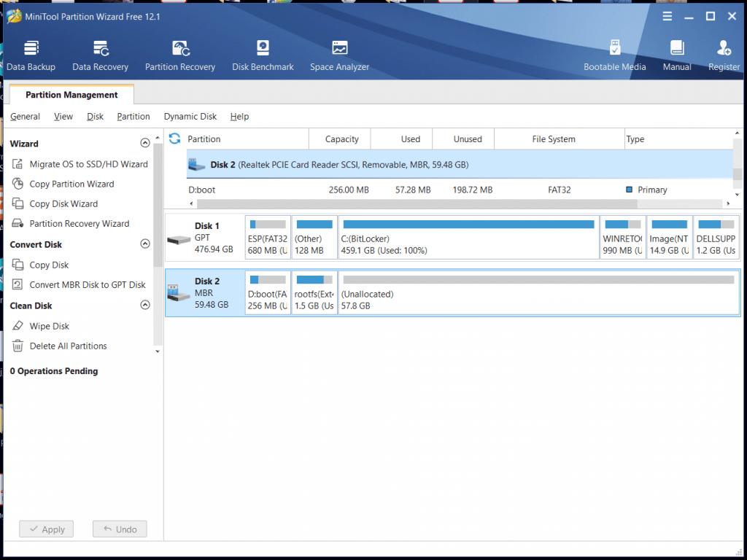Click Convert MBR Disk to GPT Disk
747x560 pixels.
(88, 285)
